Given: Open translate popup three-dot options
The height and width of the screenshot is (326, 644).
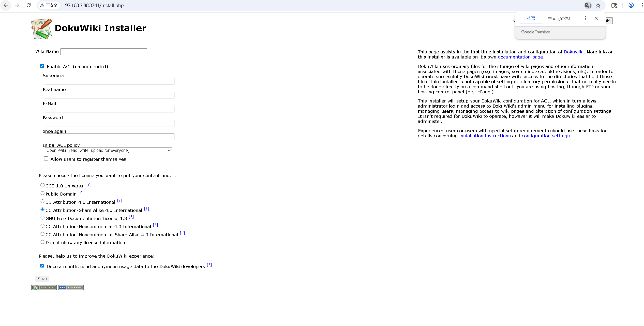Looking at the screenshot, I should tap(585, 18).
